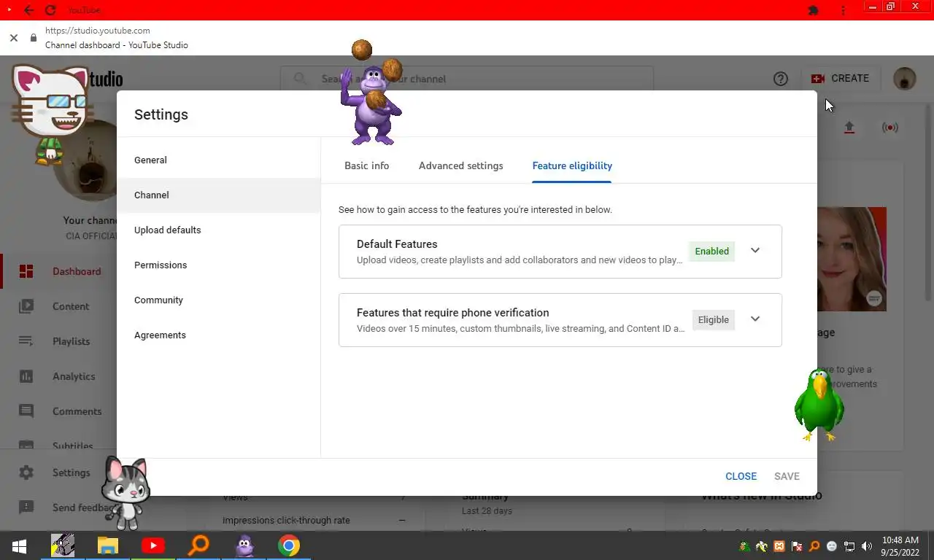Click the browser extensions puzzle icon
Viewport: 934px width, 560px height.
(814, 10)
